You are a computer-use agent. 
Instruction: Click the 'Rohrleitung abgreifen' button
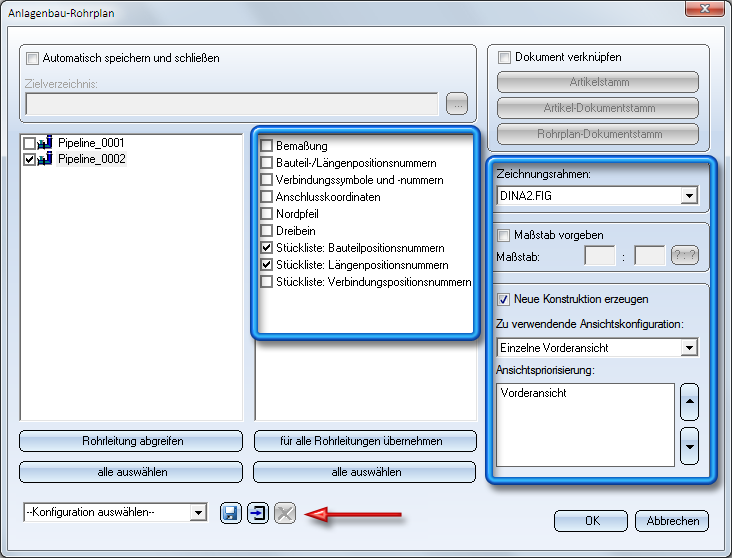coord(131,441)
